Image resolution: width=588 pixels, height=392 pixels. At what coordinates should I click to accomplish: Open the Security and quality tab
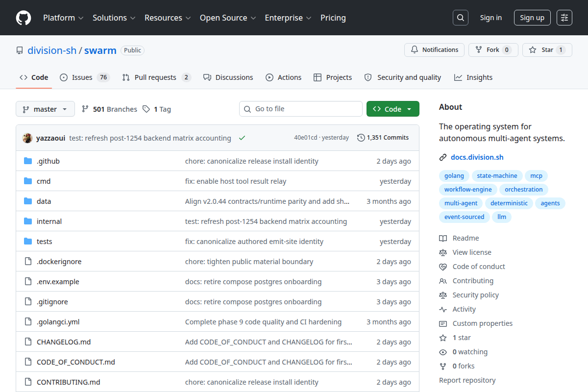(x=403, y=77)
